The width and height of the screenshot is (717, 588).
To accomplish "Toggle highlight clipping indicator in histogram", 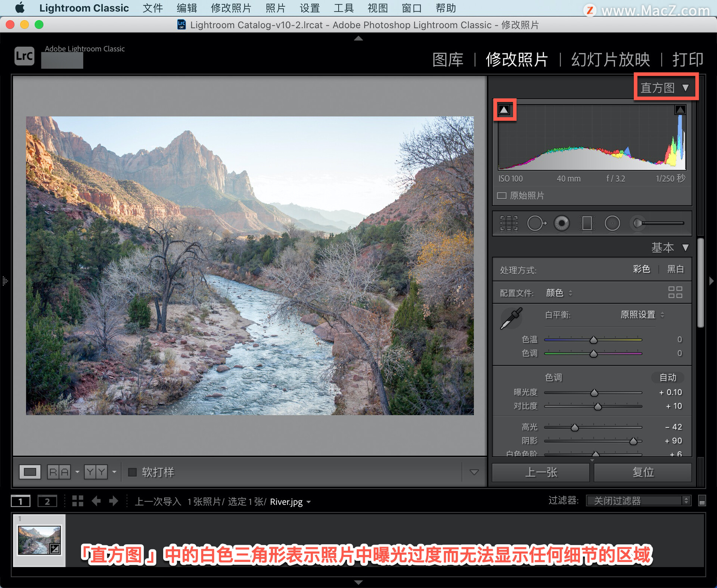I will pos(680,110).
